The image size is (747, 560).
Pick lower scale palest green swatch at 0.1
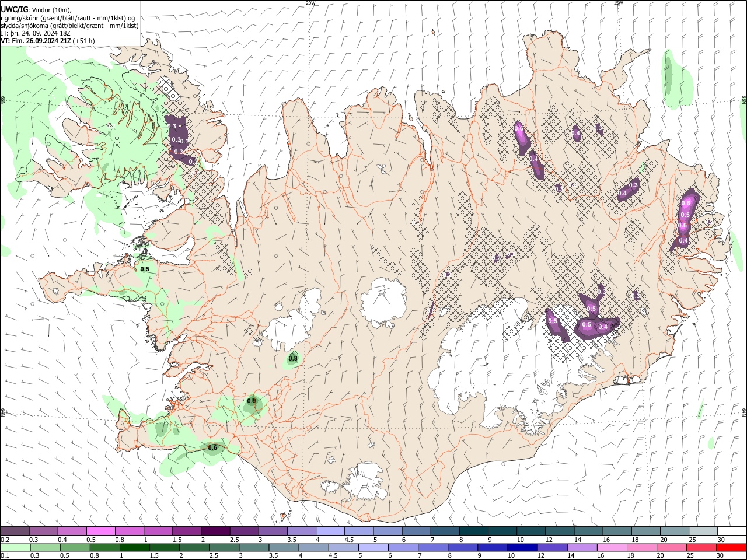click(x=15, y=547)
